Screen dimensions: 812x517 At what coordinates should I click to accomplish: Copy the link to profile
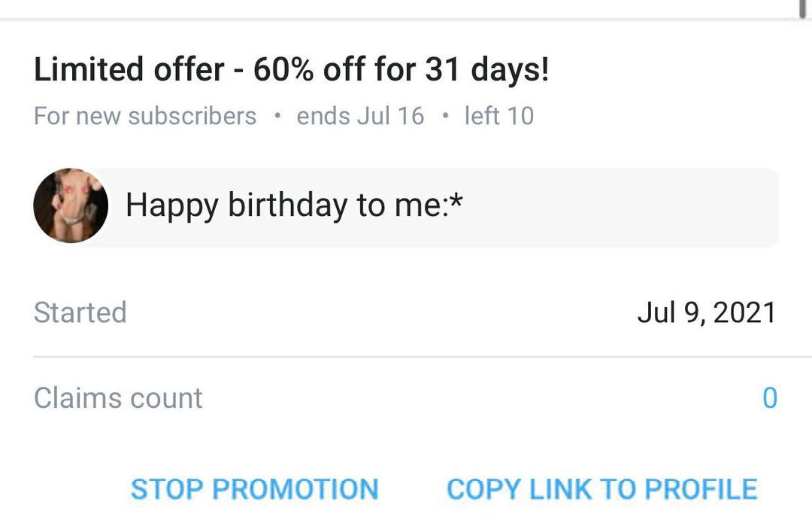[x=601, y=489]
